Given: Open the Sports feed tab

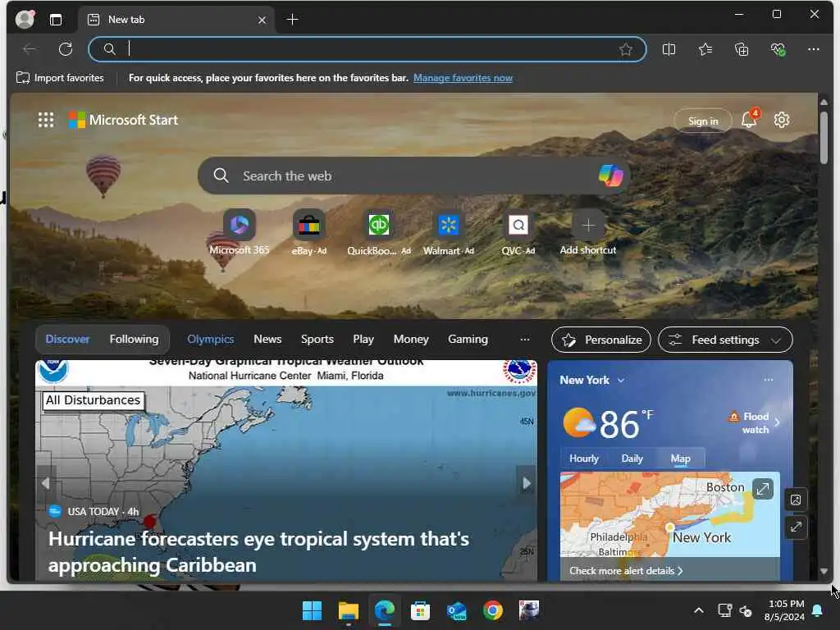Looking at the screenshot, I should (x=317, y=339).
